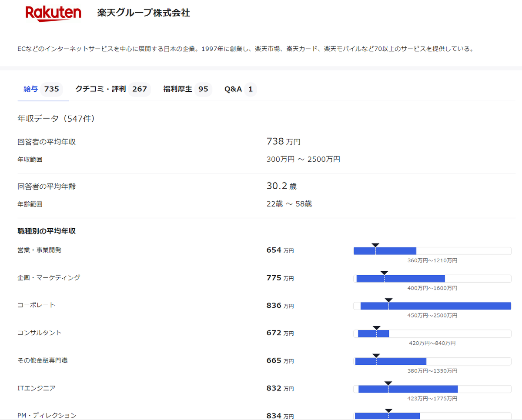Click the 回答者の平均年齢 label
The height and width of the screenshot is (420, 522).
click(47, 186)
